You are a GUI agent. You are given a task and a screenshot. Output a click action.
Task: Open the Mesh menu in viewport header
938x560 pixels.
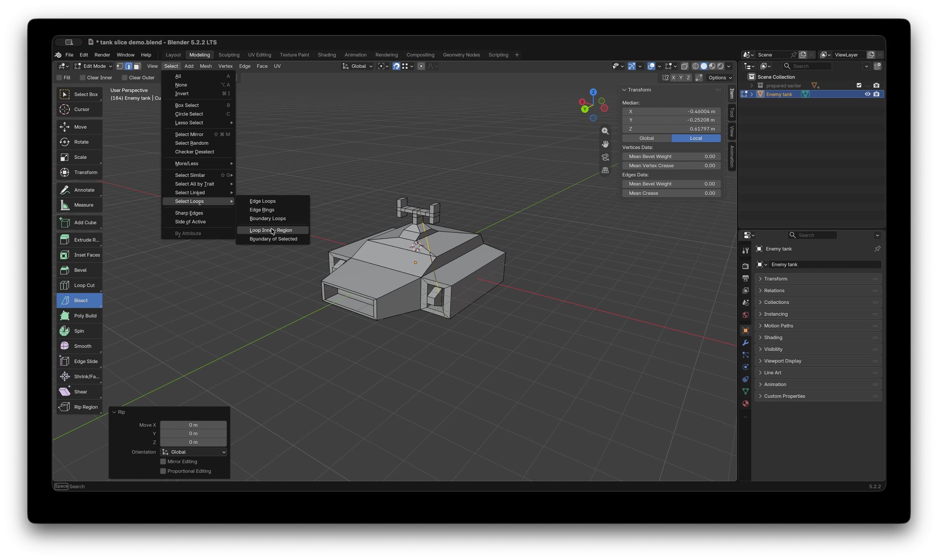(205, 66)
